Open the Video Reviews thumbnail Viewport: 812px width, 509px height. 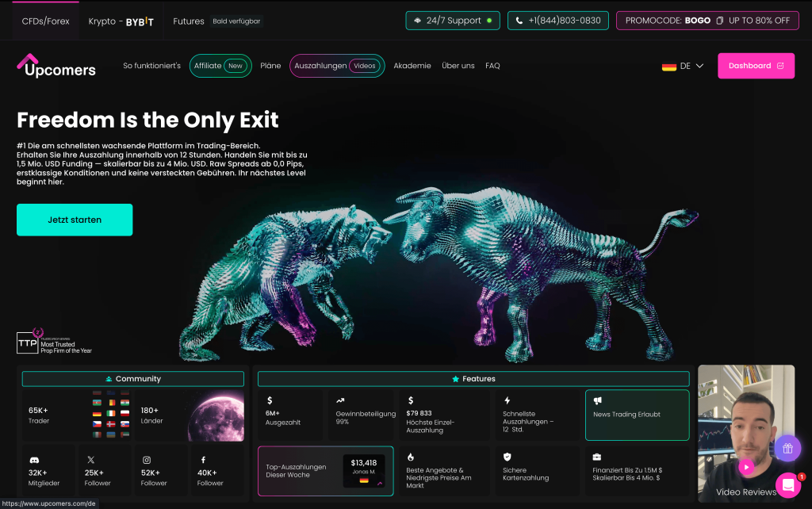point(746,434)
